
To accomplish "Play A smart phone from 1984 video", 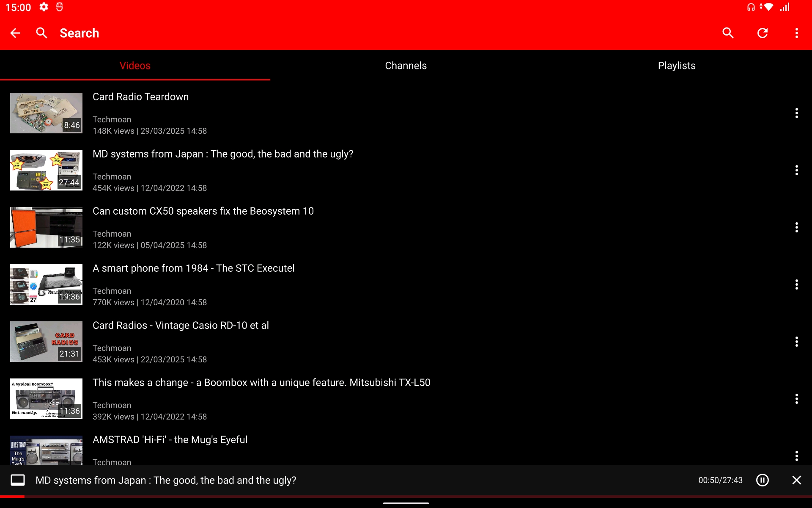I will pos(406,284).
